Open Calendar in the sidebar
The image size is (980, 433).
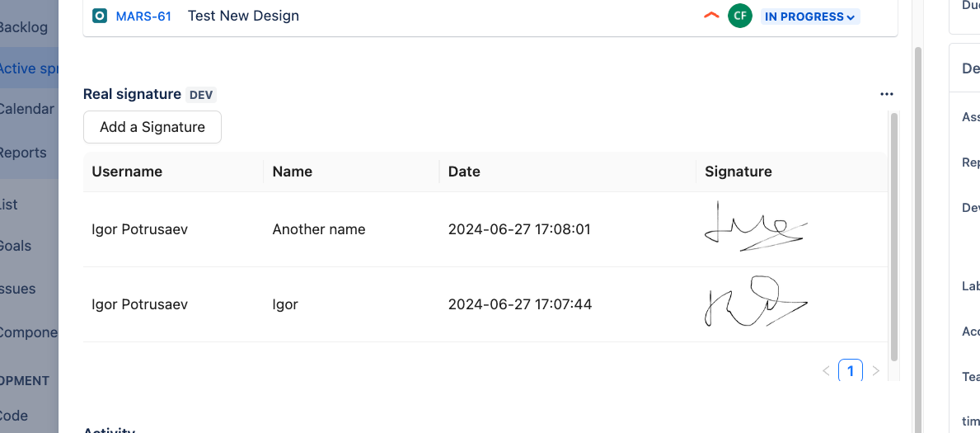[x=26, y=109]
